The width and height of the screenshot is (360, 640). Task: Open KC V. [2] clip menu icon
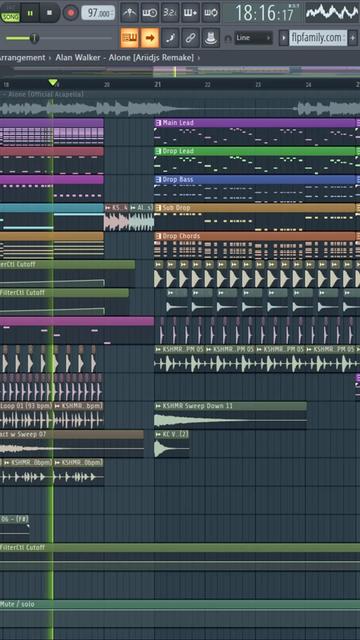tap(158, 434)
